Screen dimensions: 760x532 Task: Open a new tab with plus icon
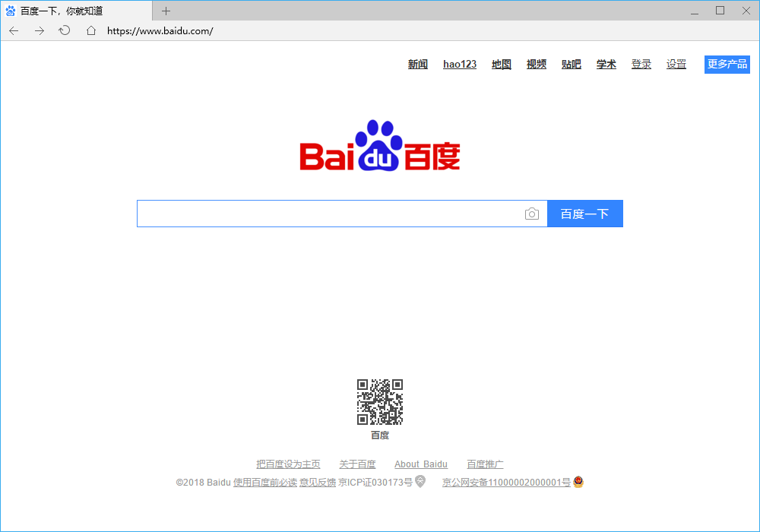(166, 11)
